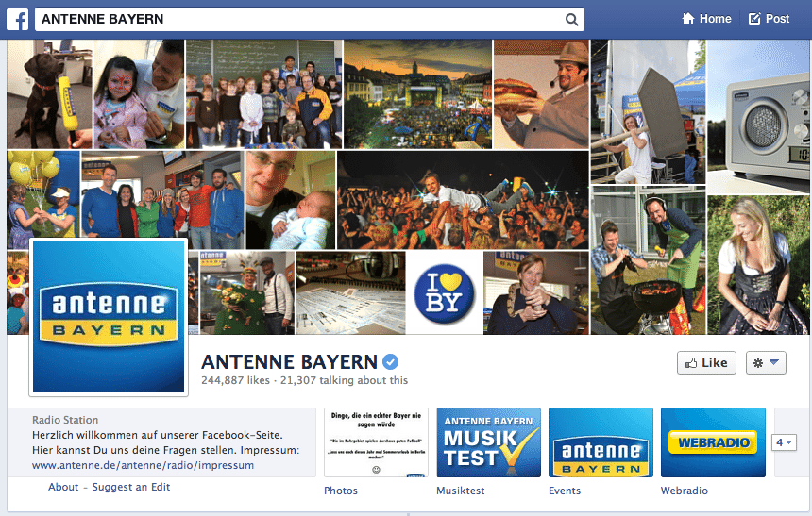This screenshot has height=516, width=812.
Task: Click the vintage radio cover photo
Action: (759, 116)
